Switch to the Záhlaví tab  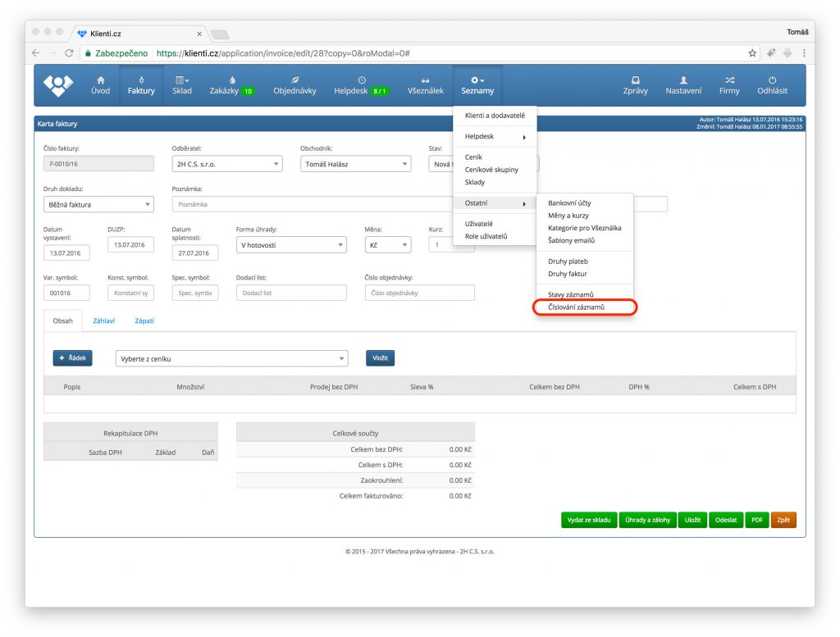click(103, 321)
